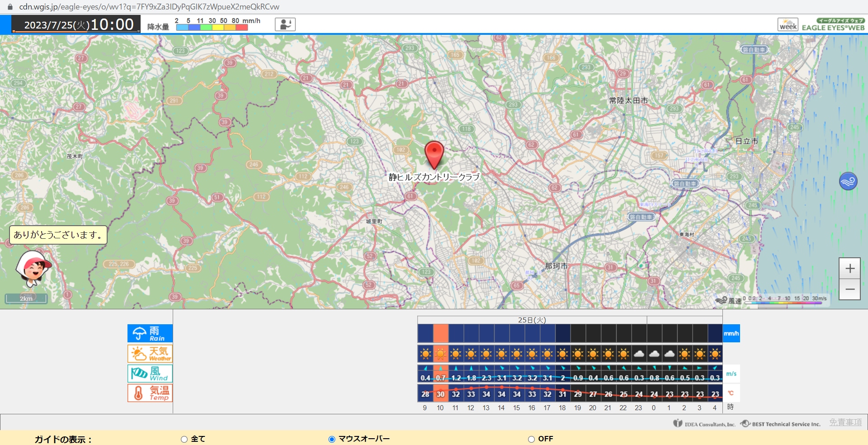Click the cloudy weather icon at 23 o'clock
This screenshot has width=868, height=445.
pyautogui.click(x=639, y=354)
